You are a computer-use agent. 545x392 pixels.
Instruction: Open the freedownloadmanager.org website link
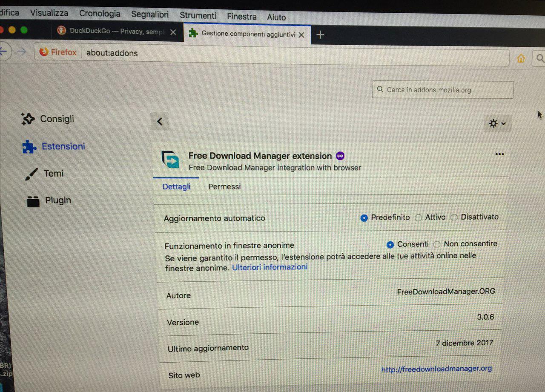pyautogui.click(x=436, y=369)
